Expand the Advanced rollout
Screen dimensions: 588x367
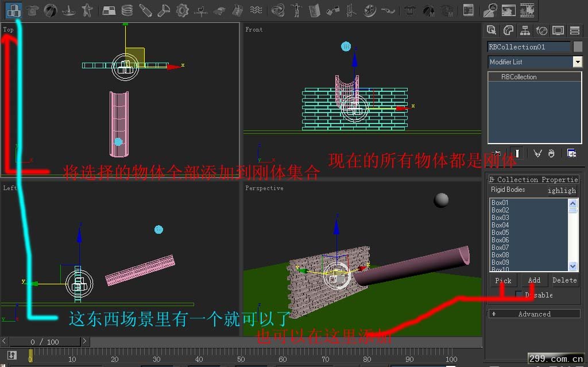(534, 314)
